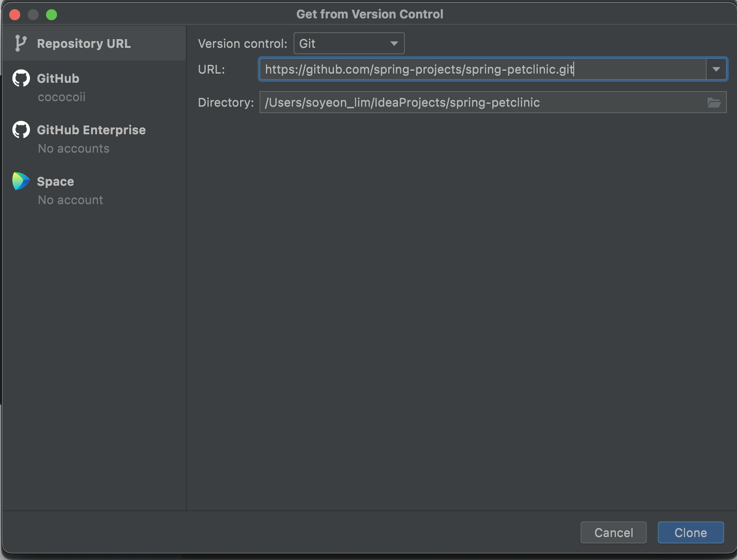Click 'No accounts' under GitHub Enterprise
737x560 pixels.
(x=74, y=148)
